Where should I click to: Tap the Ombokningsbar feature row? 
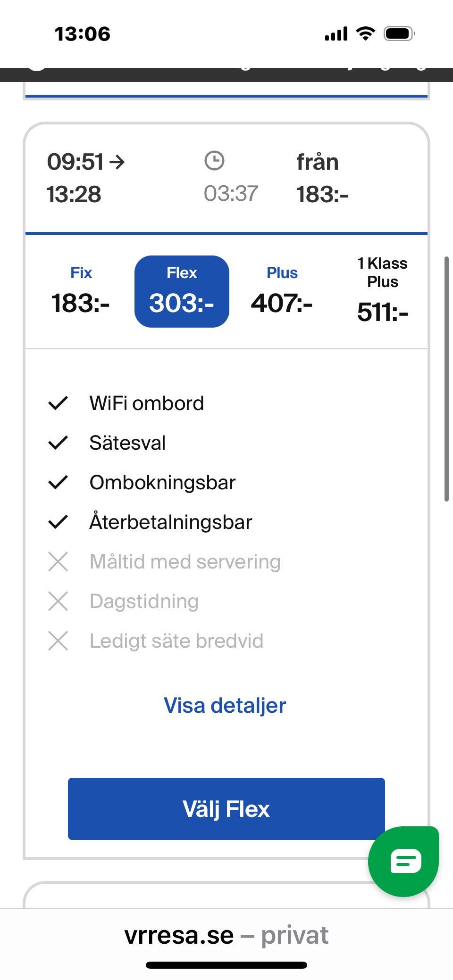(x=162, y=483)
